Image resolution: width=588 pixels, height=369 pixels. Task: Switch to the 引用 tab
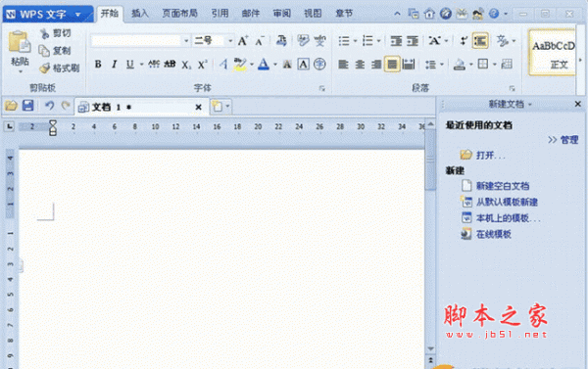coord(220,14)
